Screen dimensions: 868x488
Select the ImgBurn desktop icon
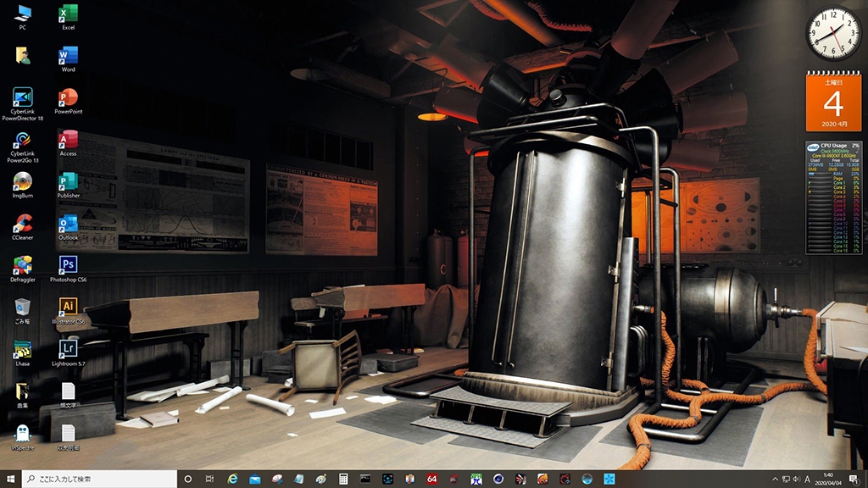pyautogui.click(x=23, y=182)
